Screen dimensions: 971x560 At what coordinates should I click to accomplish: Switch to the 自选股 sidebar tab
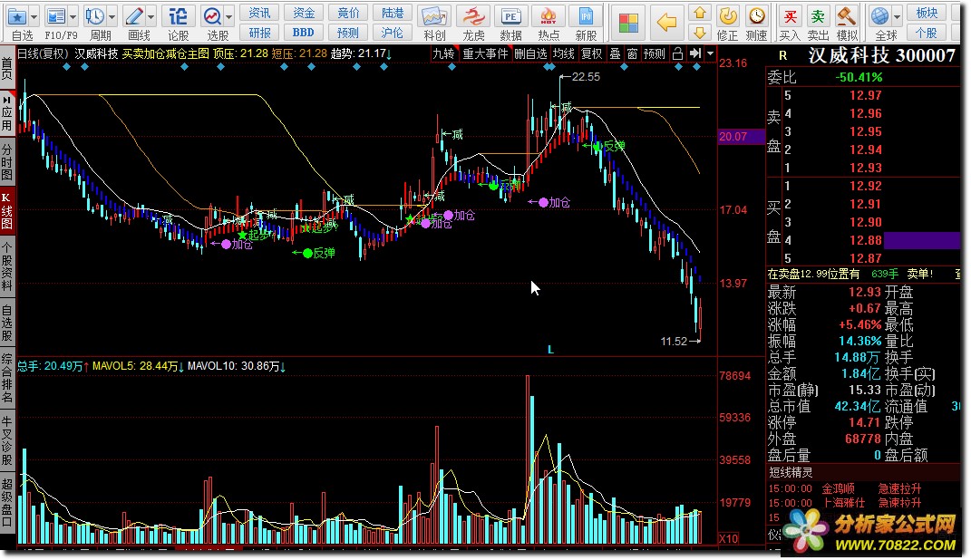[x=7, y=323]
